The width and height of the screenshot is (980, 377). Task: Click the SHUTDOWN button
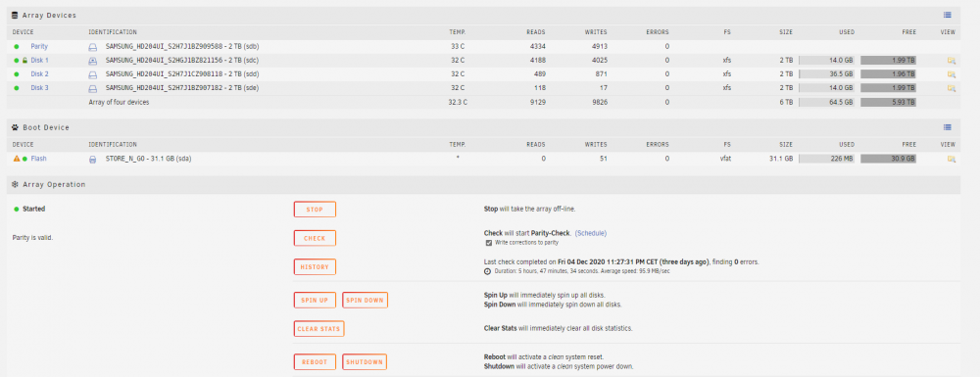(x=365, y=362)
